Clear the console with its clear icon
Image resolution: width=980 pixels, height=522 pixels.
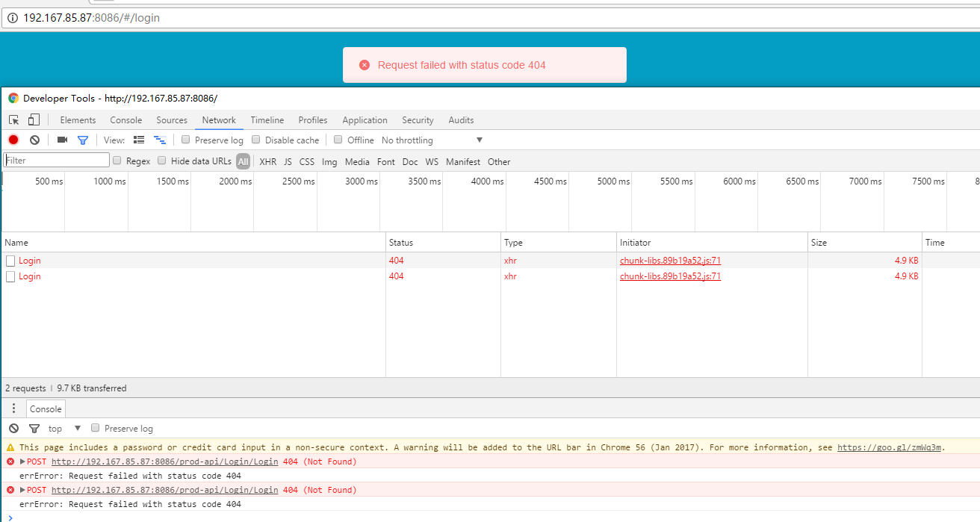[13, 428]
